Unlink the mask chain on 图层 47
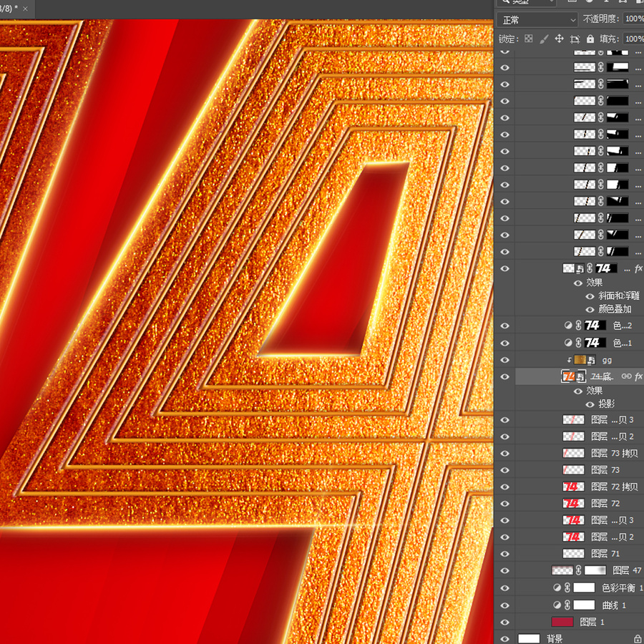 click(x=578, y=570)
